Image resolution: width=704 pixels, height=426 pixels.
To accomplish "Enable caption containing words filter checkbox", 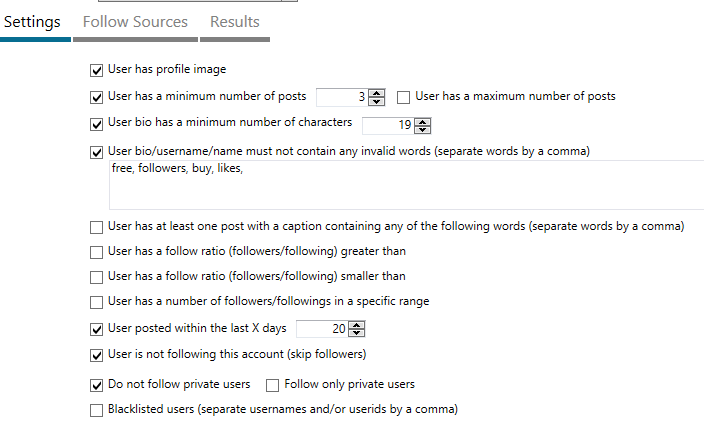I will click(97, 228).
